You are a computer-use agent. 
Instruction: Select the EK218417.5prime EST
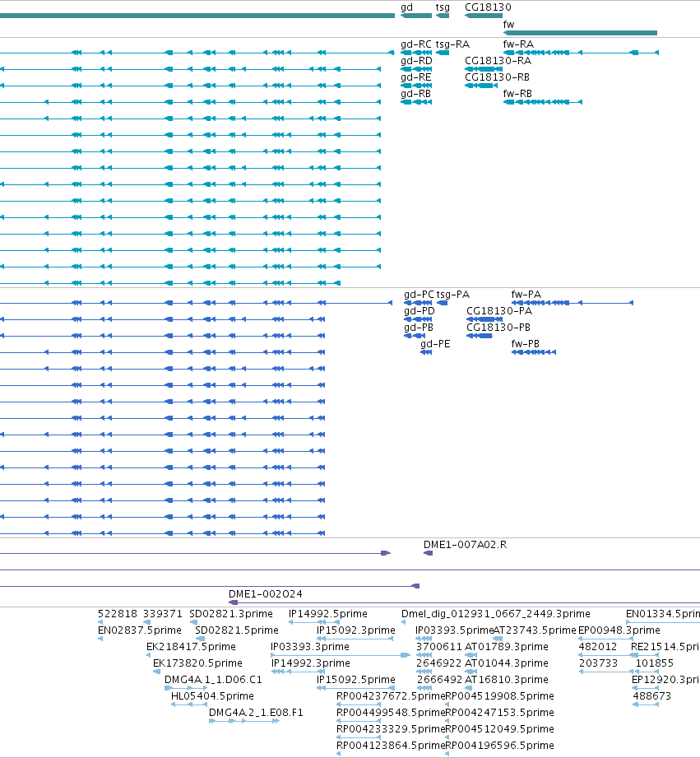(x=149, y=655)
